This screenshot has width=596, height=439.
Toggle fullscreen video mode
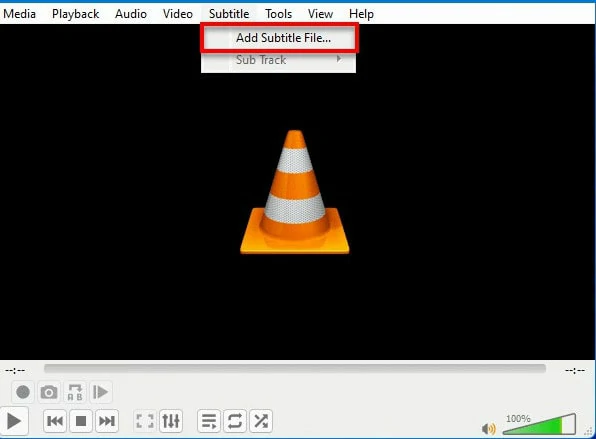145,421
